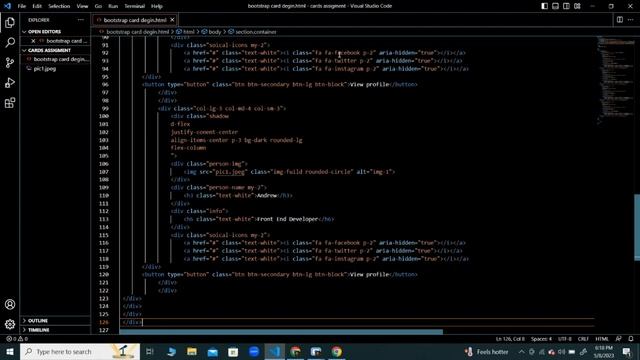Open the Go menu
Image resolution: width=640 pixels, height=360 pixels.
tap(98, 6)
